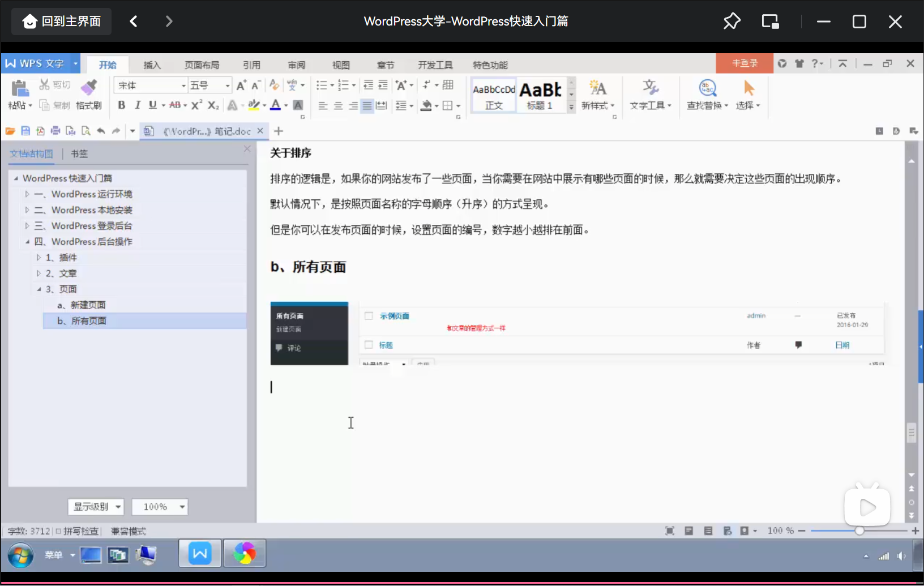Click the WPS taskbar button
This screenshot has width=924, height=586.
click(x=200, y=554)
